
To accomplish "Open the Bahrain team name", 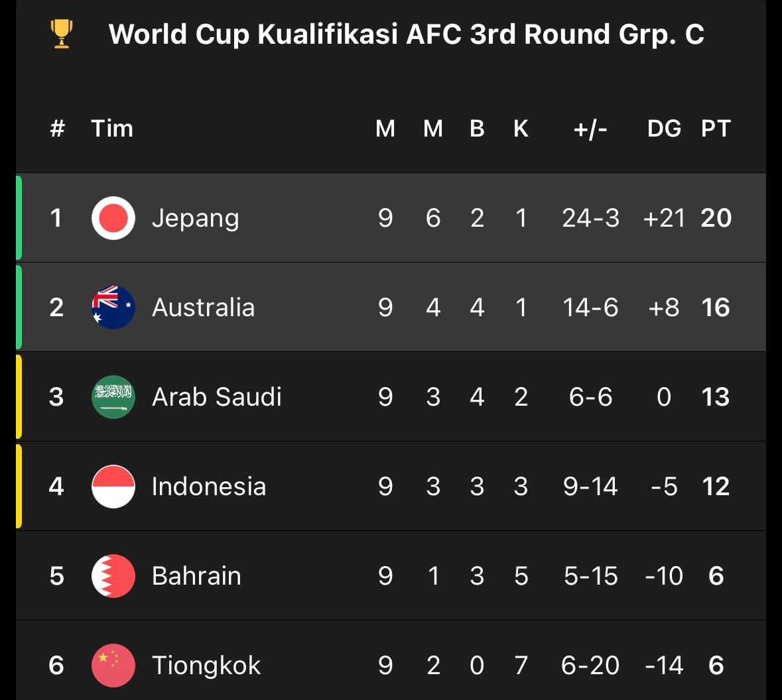I will pos(196,576).
